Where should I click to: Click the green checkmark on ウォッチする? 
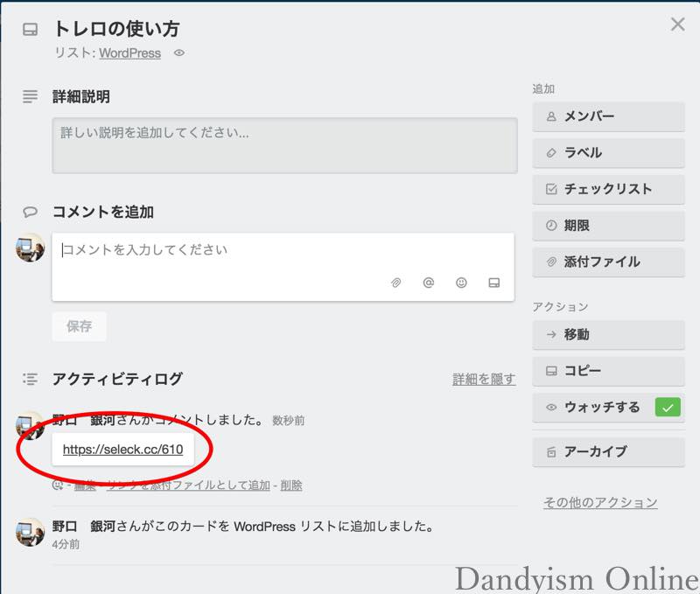pyautogui.click(x=668, y=408)
